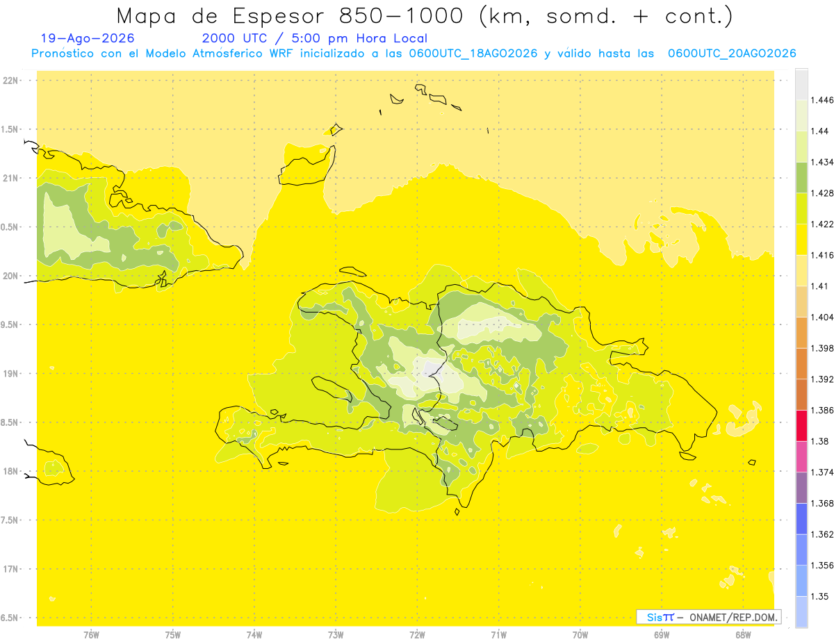The image size is (834, 644).
Task: Click the latitude label 22N
Action: (x=10, y=81)
